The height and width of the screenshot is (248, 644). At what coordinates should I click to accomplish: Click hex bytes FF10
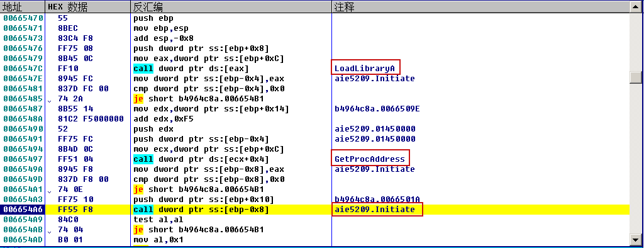click(x=68, y=69)
